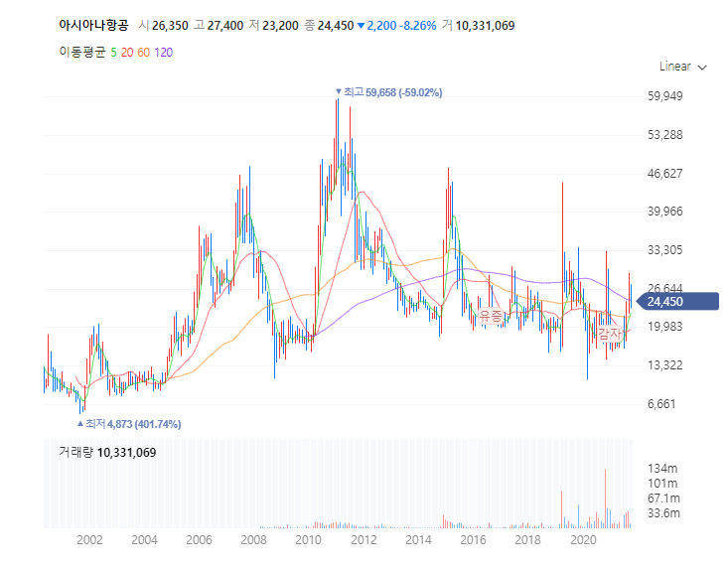The height and width of the screenshot is (570, 728).
Task: Select the 60-period moving average label
Action: pyautogui.click(x=144, y=53)
